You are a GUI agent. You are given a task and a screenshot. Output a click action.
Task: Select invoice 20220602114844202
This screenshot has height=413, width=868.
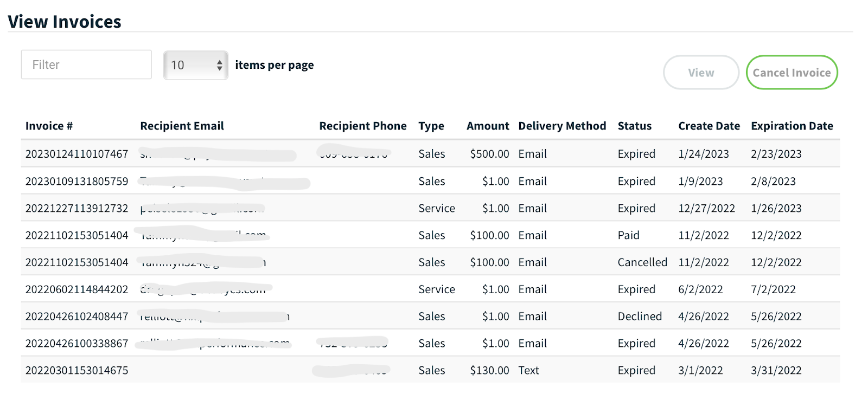tap(77, 289)
